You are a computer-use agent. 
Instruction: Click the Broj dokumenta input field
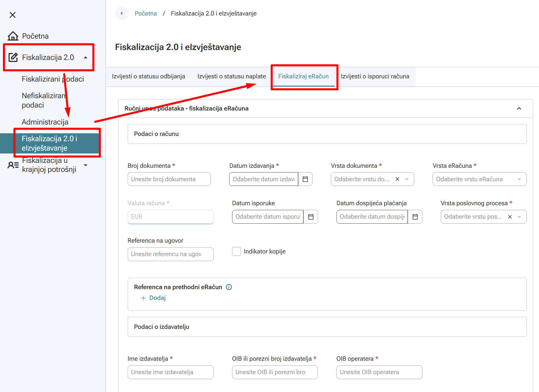pos(169,179)
